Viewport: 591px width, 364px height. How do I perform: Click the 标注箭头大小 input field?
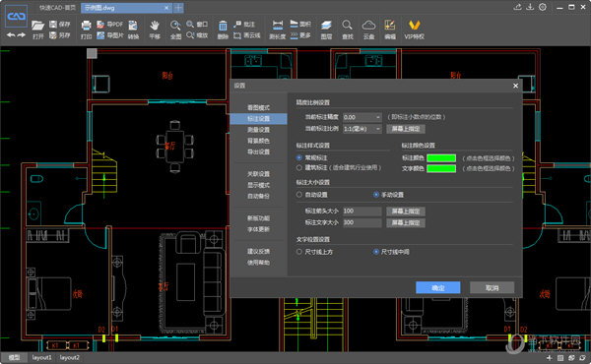(361, 212)
